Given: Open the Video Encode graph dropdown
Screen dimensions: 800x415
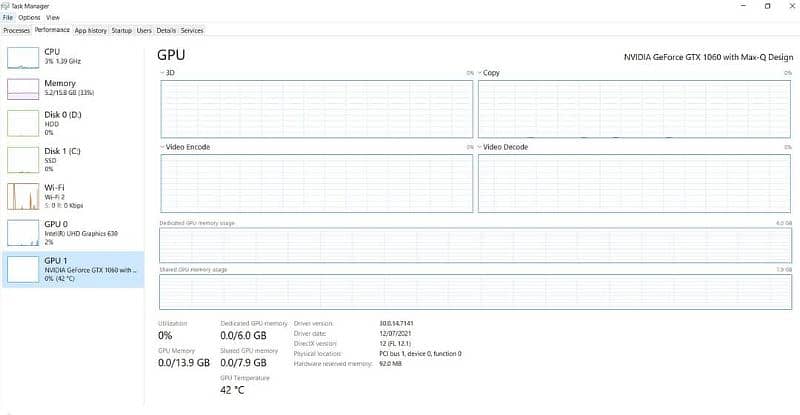Looking at the screenshot, I should coord(163,147).
